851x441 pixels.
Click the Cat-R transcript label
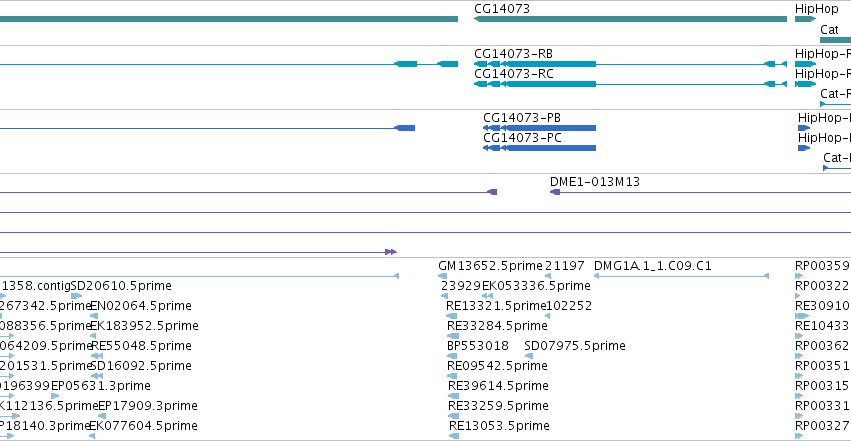coord(835,94)
